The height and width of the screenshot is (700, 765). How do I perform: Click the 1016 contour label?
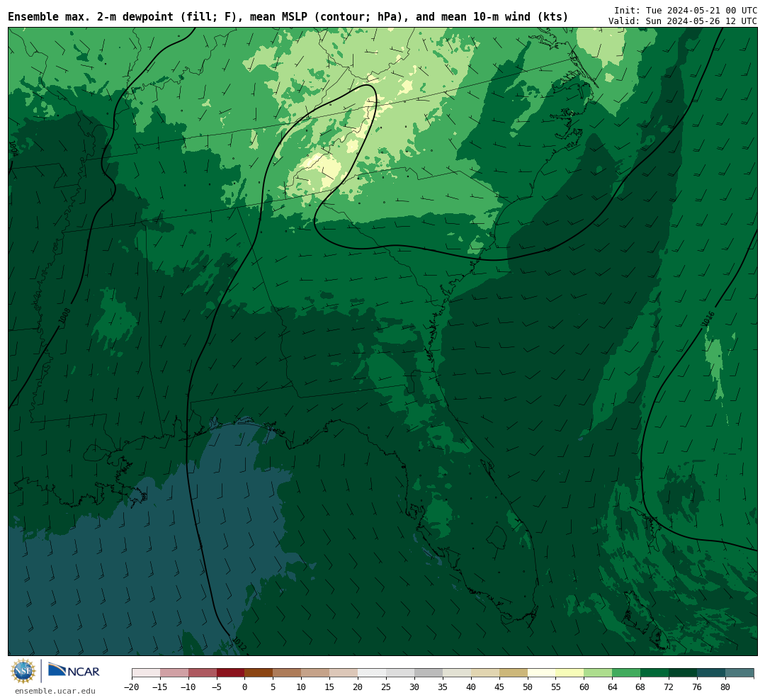click(708, 319)
